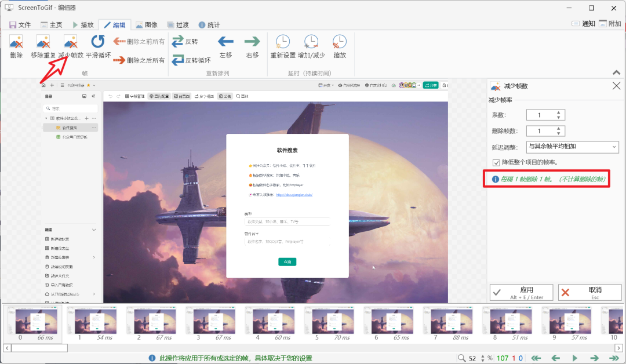
Task: Click the 重新设置 delay override icon
Action: [x=283, y=42]
